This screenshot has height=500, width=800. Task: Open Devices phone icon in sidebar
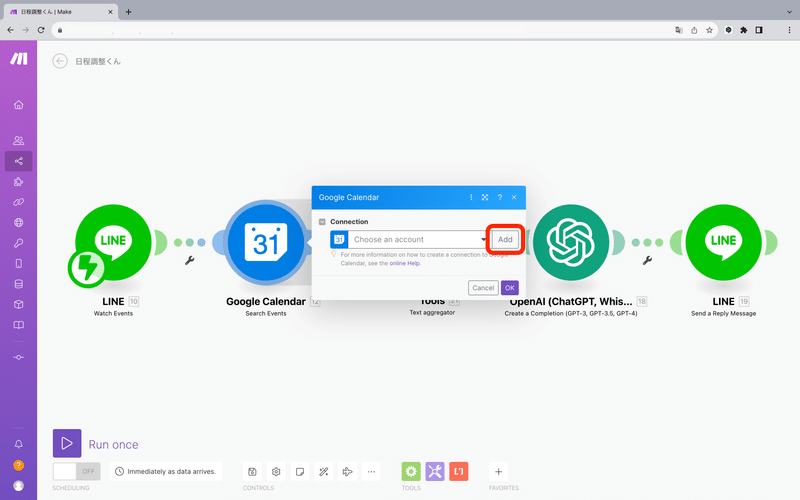[x=18, y=263]
